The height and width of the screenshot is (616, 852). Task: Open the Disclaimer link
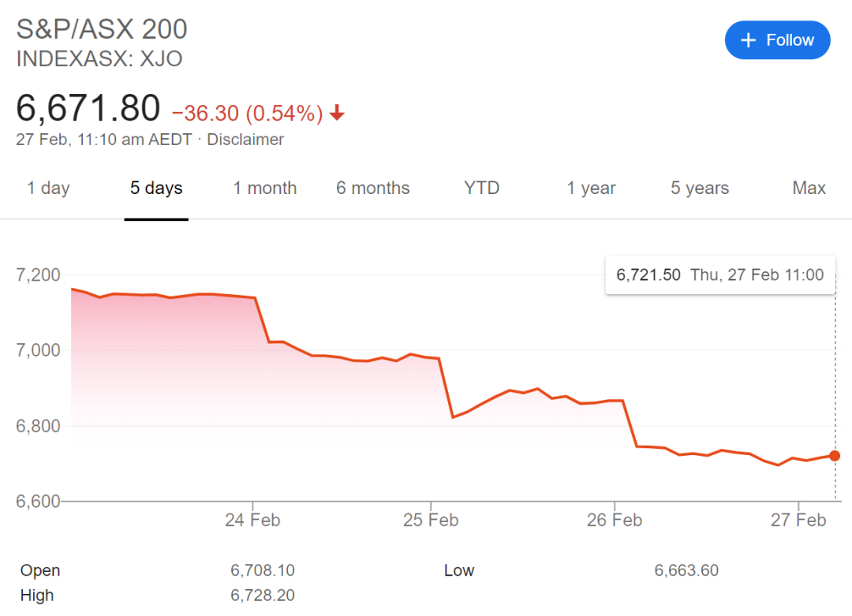(x=245, y=140)
